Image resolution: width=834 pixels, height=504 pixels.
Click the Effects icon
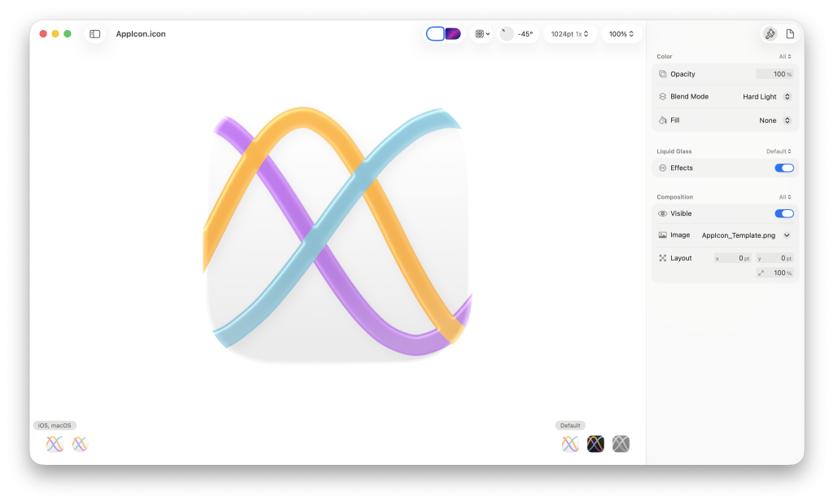(x=663, y=168)
